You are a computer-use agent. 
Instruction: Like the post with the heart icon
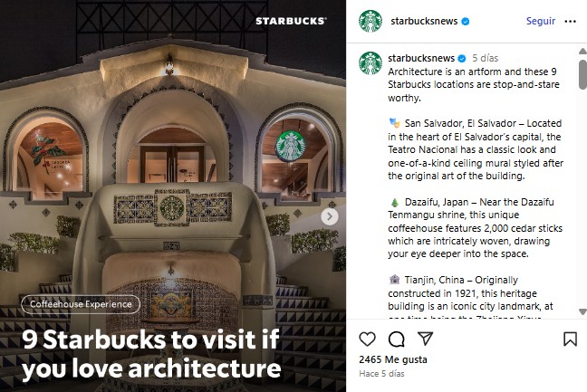pyautogui.click(x=367, y=339)
